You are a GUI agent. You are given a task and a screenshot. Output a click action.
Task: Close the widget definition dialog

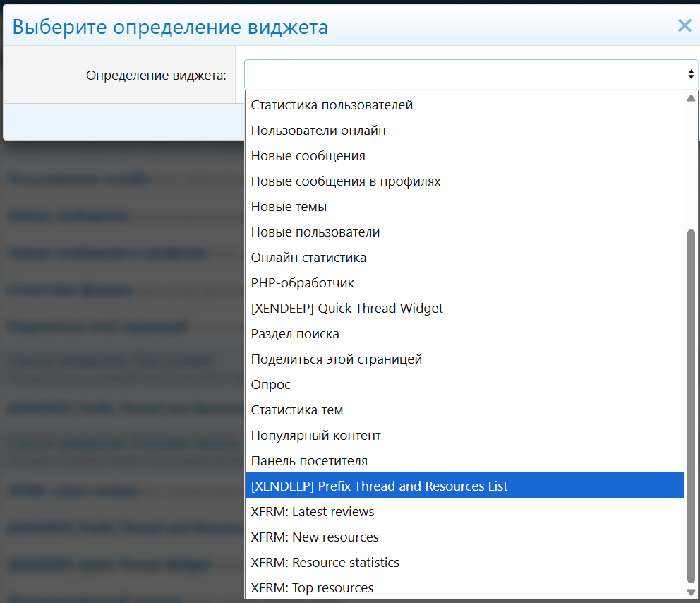pyautogui.click(x=684, y=26)
